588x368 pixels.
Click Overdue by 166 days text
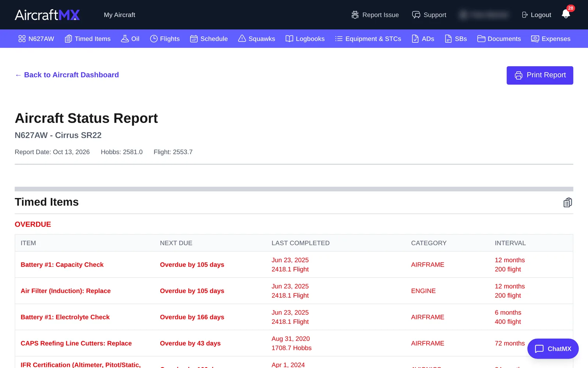[x=192, y=317]
